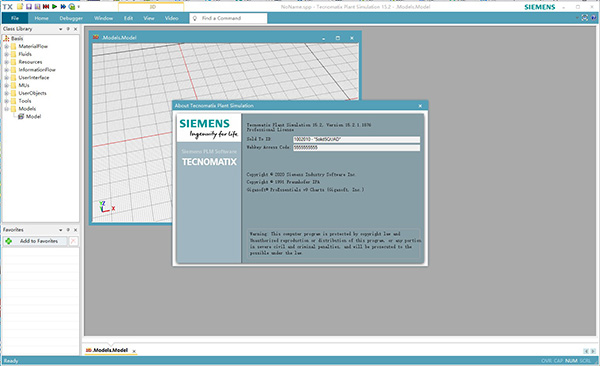The height and width of the screenshot is (366, 600).
Task: Open the File menu
Action: click(x=15, y=18)
